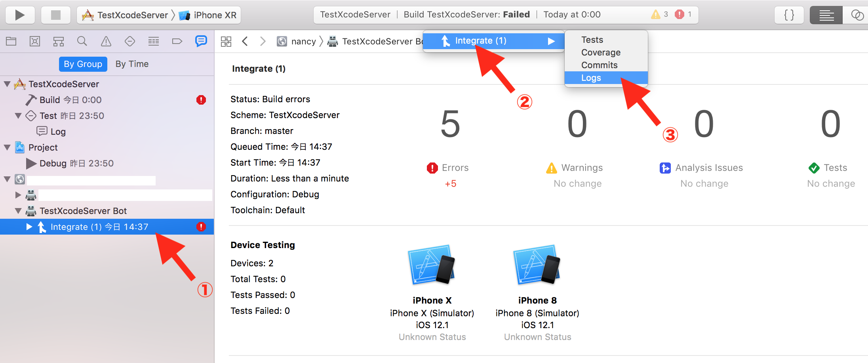This screenshot has width=868, height=363.
Task: Click the Status: Build errors line
Action: pos(270,99)
